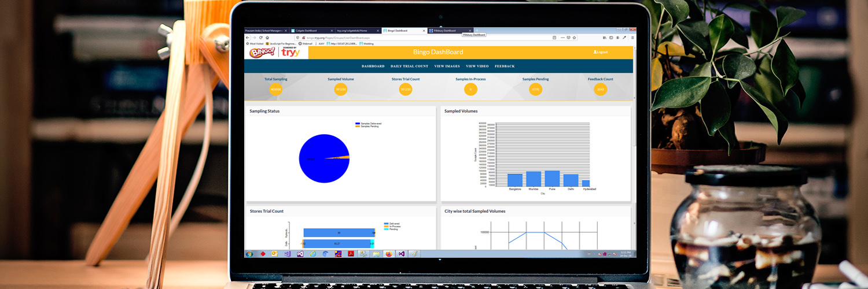Reload the page with the refresh icon

coord(260,38)
